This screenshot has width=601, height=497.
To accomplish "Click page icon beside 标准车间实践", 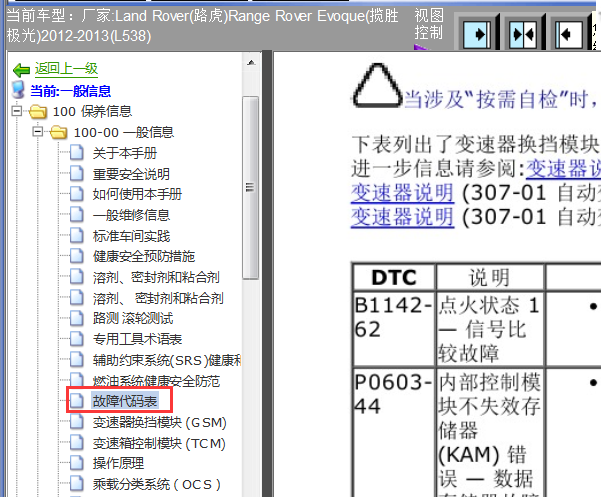I will (x=77, y=235).
